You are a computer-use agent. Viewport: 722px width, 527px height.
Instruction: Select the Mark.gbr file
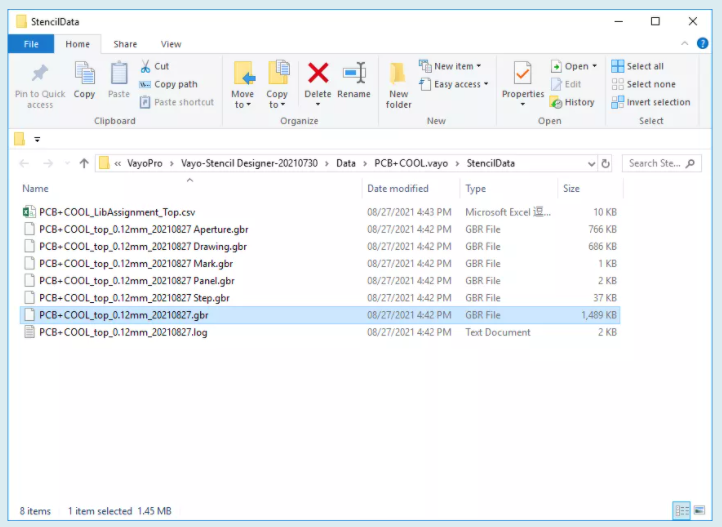[320, 264]
